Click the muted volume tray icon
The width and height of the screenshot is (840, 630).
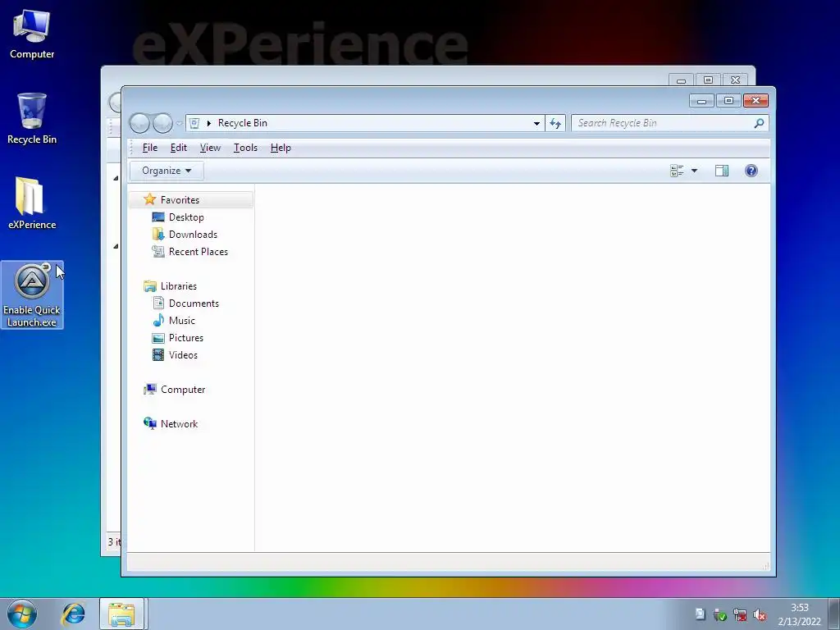pos(759,614)
